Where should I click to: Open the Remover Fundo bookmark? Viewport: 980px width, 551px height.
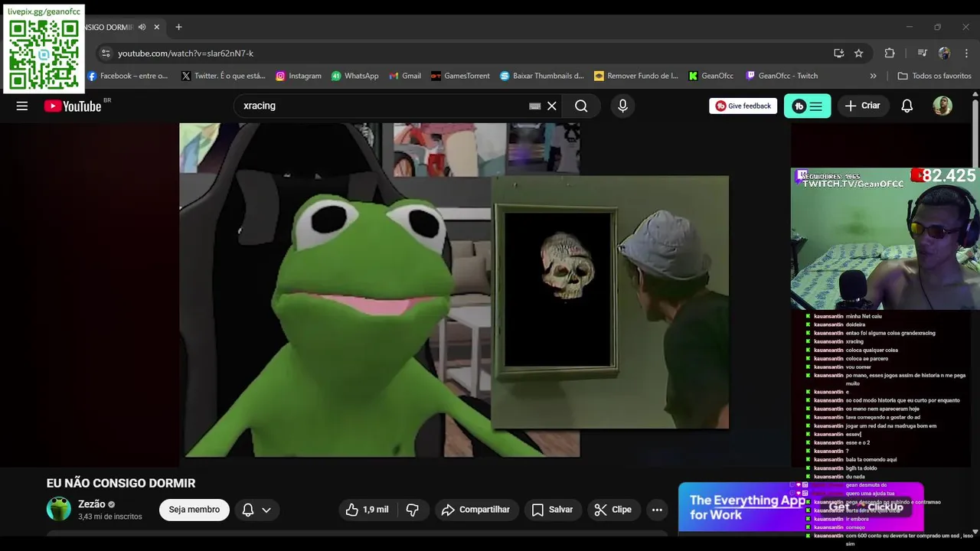pos(636,76)
